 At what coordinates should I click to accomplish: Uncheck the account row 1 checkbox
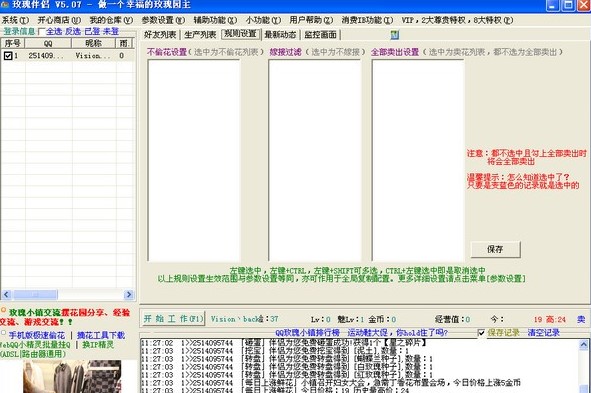click(8, 56)
